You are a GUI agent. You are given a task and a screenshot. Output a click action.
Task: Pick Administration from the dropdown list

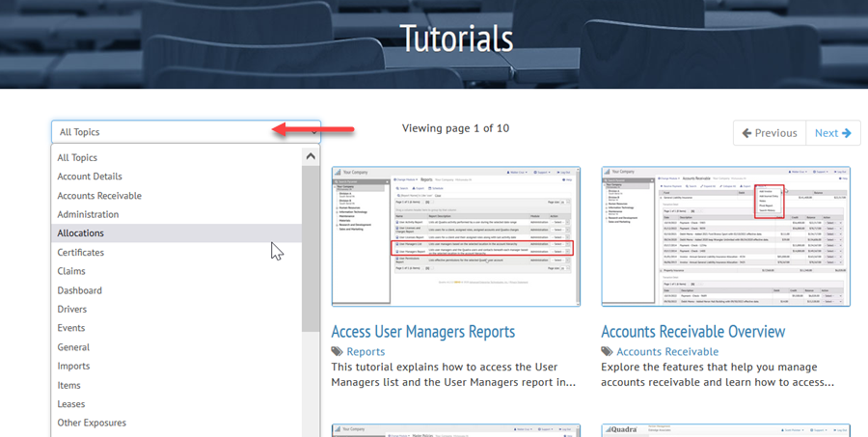pyautogui.click(x=88, y=214)
